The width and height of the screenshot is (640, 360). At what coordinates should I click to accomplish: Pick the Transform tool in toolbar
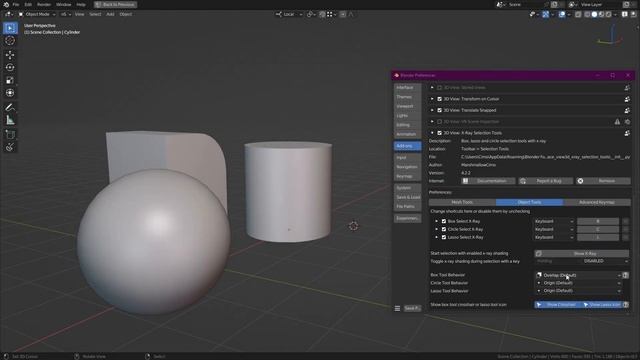[x=10, y=93]
